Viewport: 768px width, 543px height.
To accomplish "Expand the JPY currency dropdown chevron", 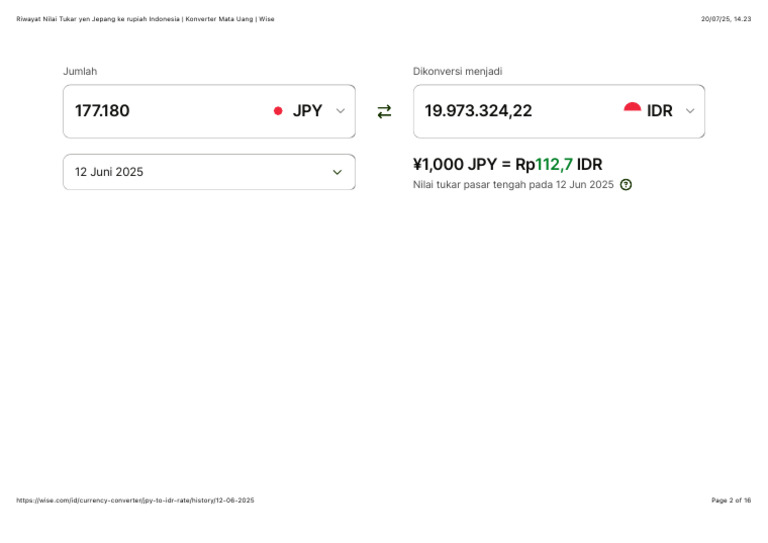I will 340,111.
